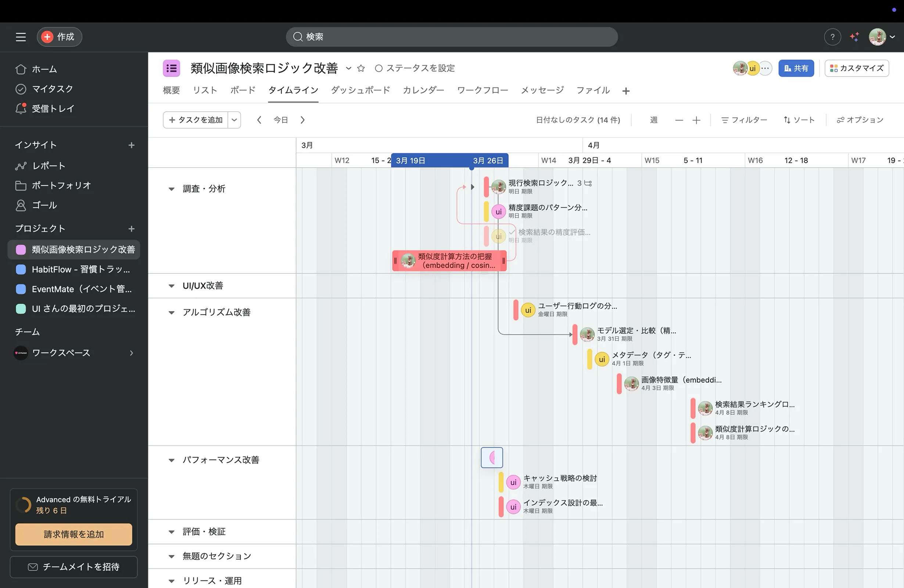Open フィルター options
Image resolution: width=904 pixels, height=588 pixels.
744,120
